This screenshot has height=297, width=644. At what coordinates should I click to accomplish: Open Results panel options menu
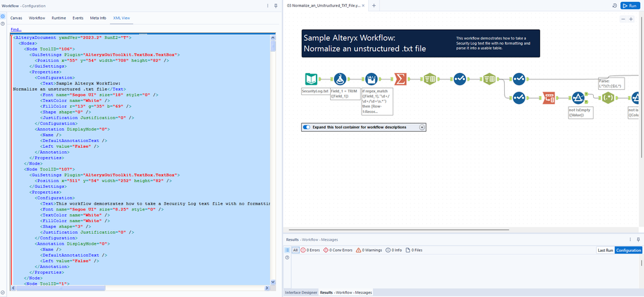tap(630, 239)
